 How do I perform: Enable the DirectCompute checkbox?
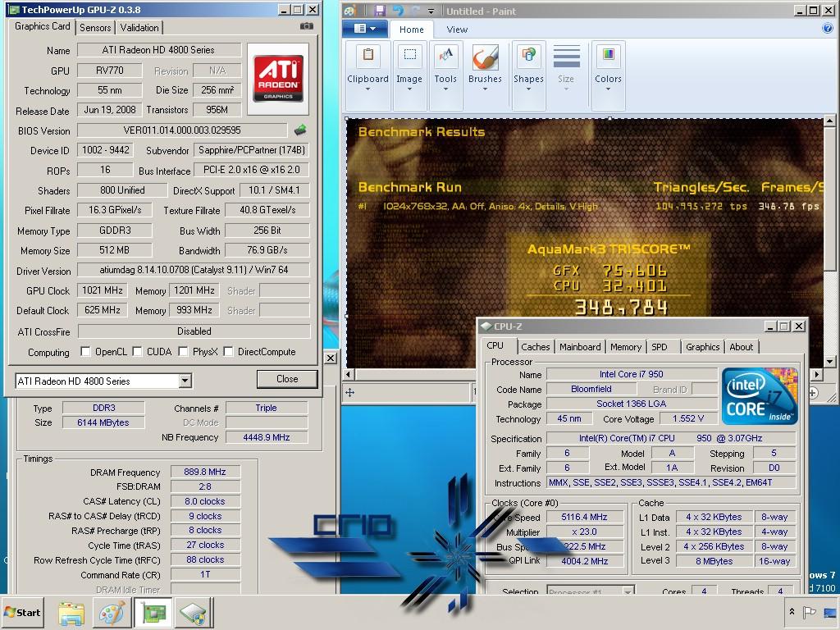pos(228,351)
